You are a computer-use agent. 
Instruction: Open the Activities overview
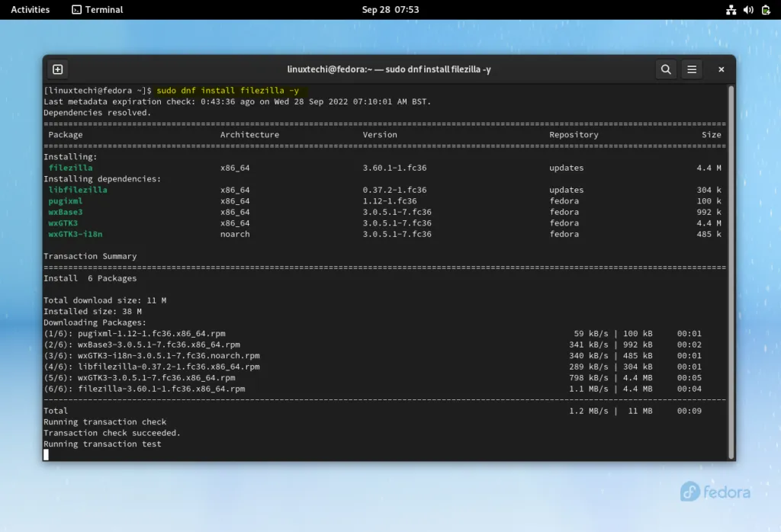pos(31,9)
